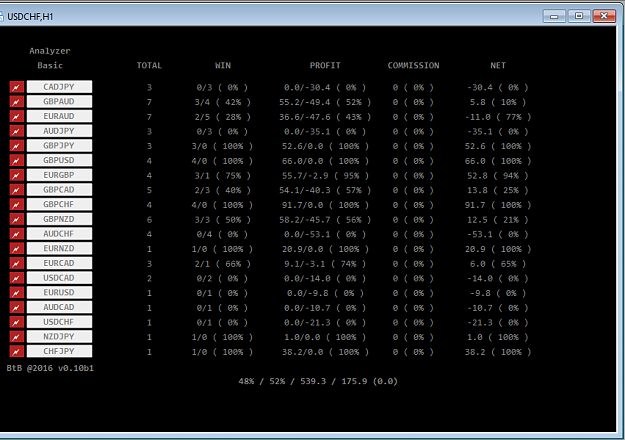Click the red chart icon beside AUDJPY
The width and height of the screenshot is (625, 440).
pyautogui.click(x=17, y=131)
